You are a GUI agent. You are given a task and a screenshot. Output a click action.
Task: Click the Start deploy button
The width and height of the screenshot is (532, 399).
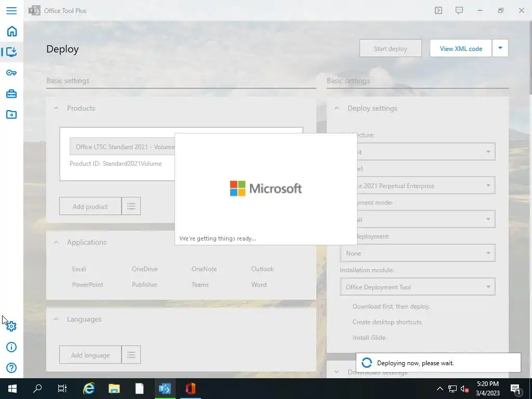391,48
